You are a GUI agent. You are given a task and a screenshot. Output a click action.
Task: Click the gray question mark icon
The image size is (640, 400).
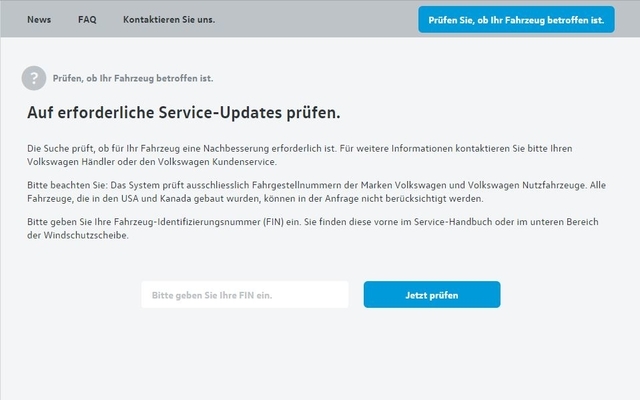click(33, 77)
